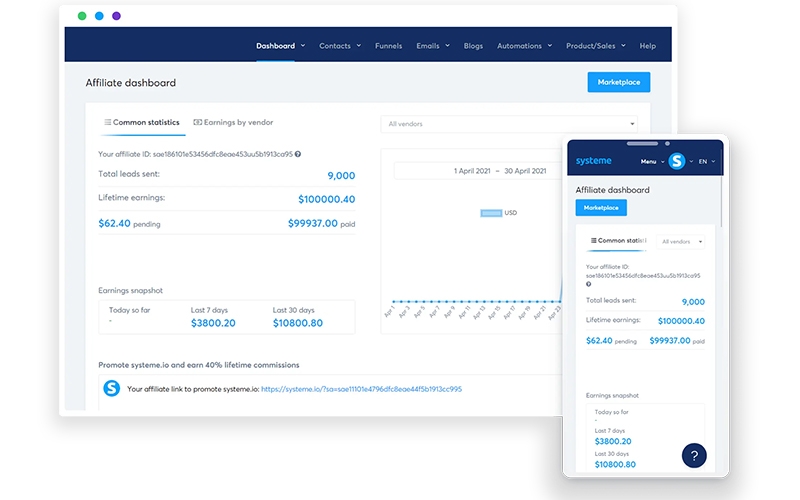Go to Blogs in the navigation bar
Viewport: 800px width, 500px height.
pos(473,46)
